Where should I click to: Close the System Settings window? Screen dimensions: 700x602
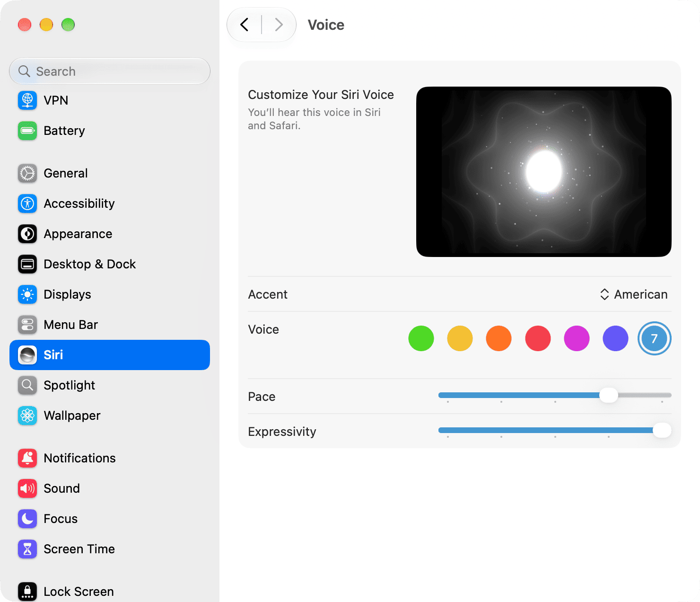pyautogui.click(x=25, y=25)
